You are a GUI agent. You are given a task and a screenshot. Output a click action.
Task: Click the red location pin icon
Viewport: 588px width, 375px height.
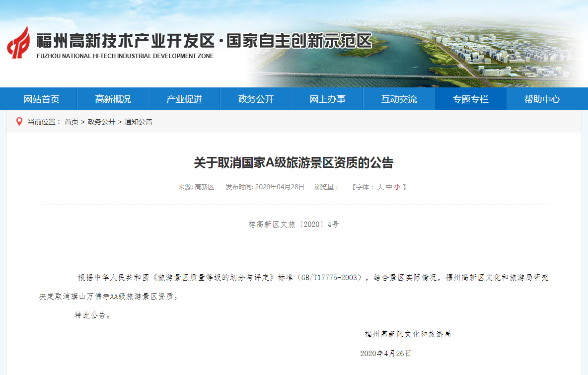19,122
